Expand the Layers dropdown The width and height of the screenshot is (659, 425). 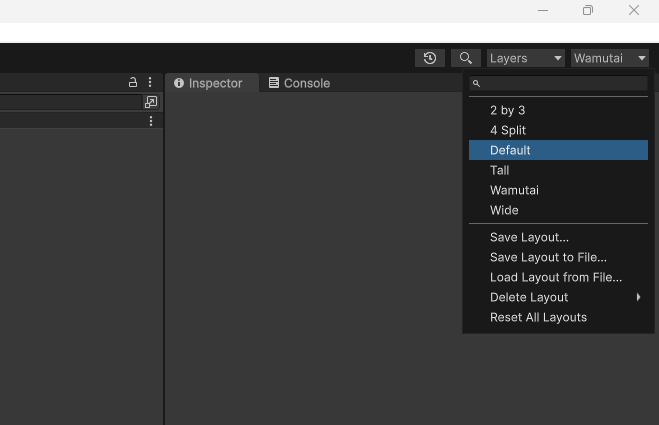[x=526, y=58]
